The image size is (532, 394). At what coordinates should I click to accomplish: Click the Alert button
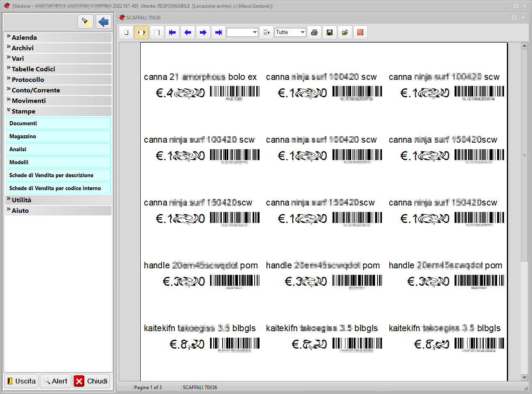point(56,381)
